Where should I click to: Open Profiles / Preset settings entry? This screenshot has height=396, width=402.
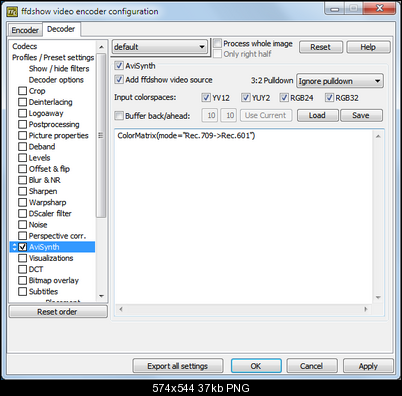pyautogui.click(x=53, y=57)
